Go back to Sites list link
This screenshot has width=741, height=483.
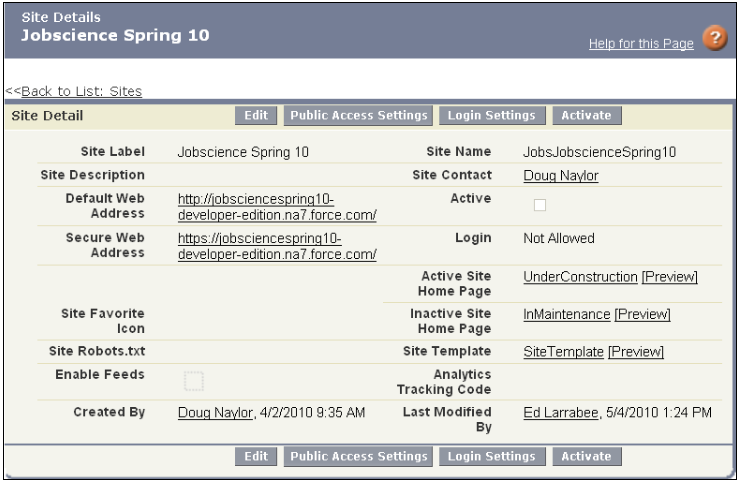81,91
